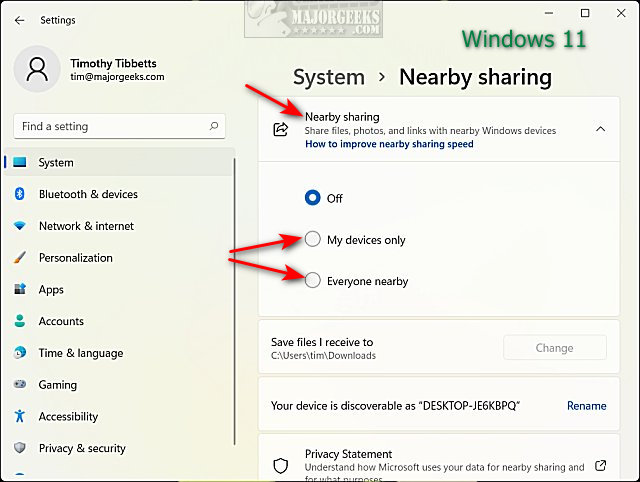This screenshot has width=640, height=482.
Task: Minimize the Settings window
Action: (549, 13)
